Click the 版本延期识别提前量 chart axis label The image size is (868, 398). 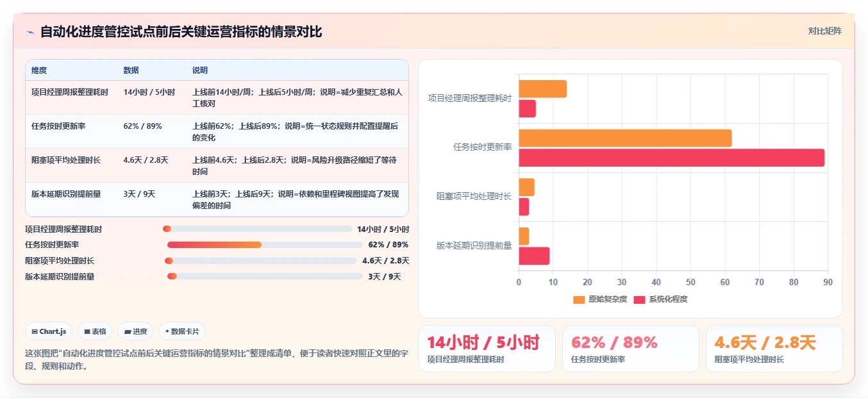tap(474, 245)
